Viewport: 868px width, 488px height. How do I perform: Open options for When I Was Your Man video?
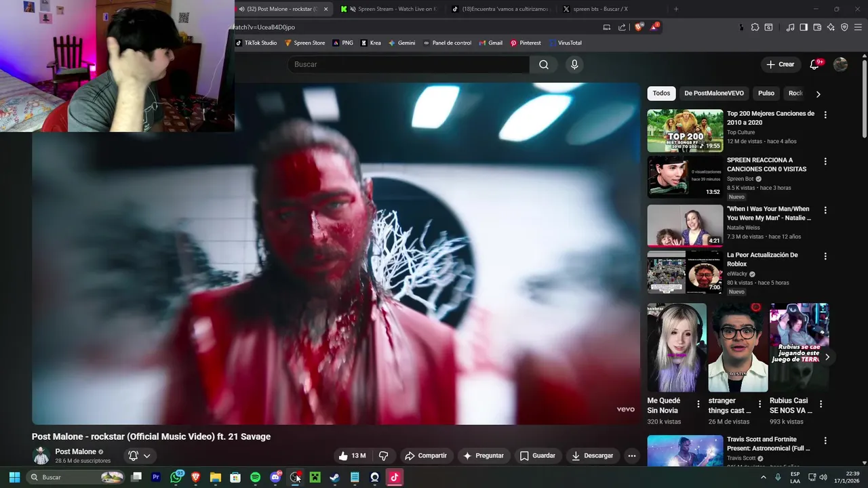pyautogui.click(x=825, y=210)
